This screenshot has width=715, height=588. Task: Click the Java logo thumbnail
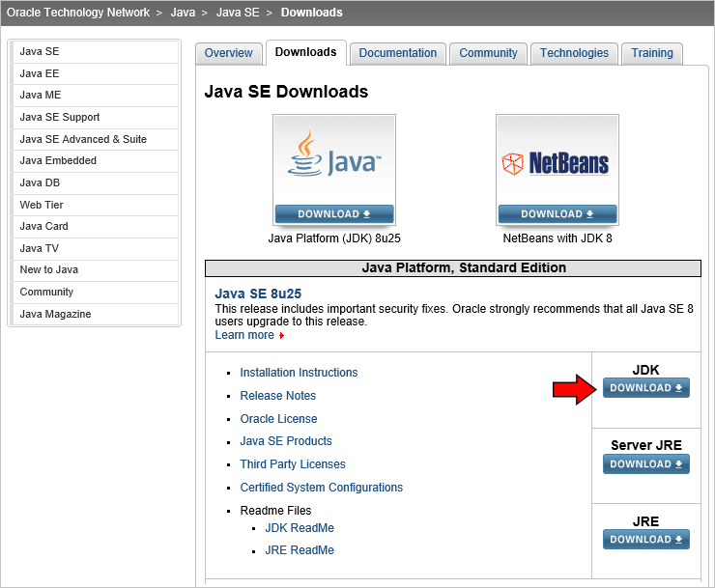click(x=333, y=159)
